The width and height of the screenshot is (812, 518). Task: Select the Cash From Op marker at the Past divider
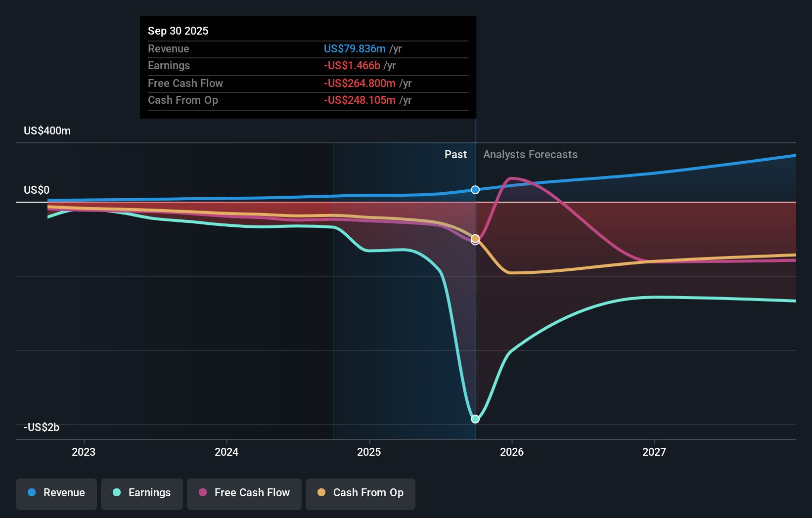point(475,238)
